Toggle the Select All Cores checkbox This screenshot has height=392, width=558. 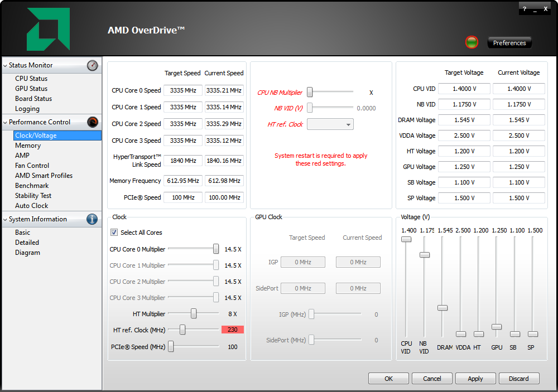(114, 233)
